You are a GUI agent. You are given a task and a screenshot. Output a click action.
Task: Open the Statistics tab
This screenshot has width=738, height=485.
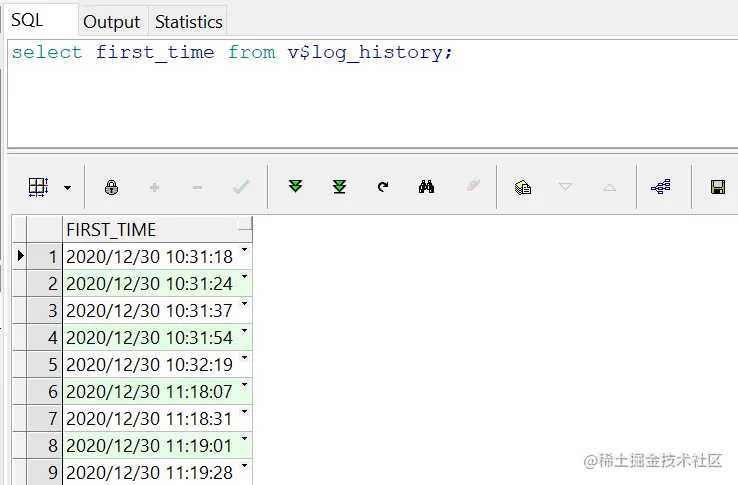(x=188, y=22)
